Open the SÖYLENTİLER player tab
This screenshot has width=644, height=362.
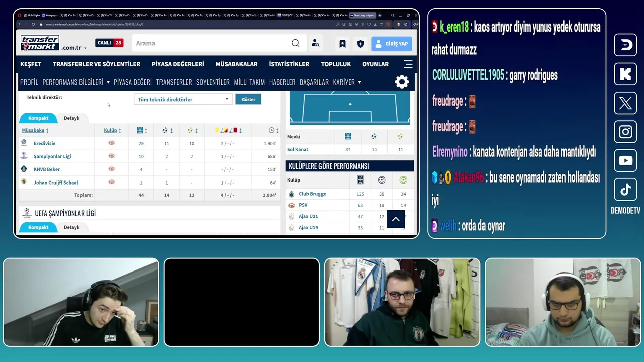pos(213,82)
